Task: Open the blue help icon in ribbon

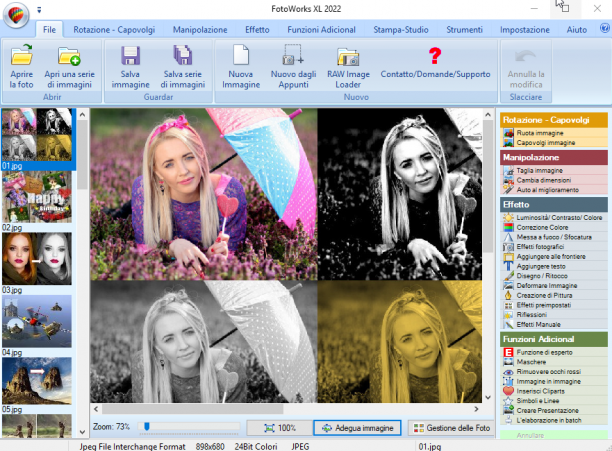Action: [605, 28]
